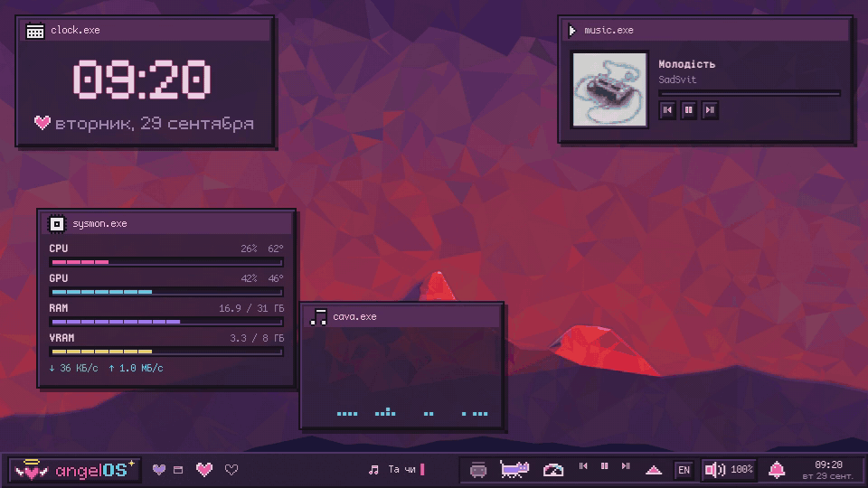Skip to next track from taskbar
Image resolution: width=868 pixels, height=488 pixels.
pos(626,466)
